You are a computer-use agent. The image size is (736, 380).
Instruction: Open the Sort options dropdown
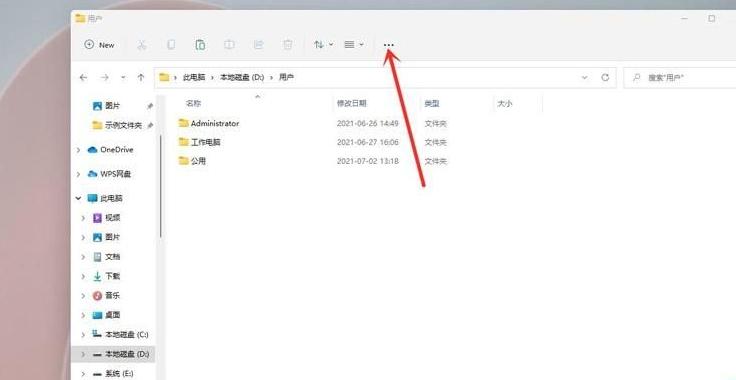pyautogui.click(x=323, y=45)
